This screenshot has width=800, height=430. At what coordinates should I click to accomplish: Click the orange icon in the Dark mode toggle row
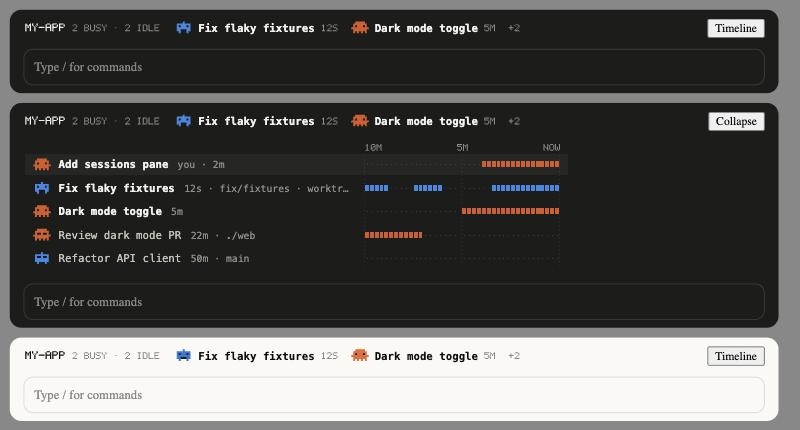(x=42, y=211)
